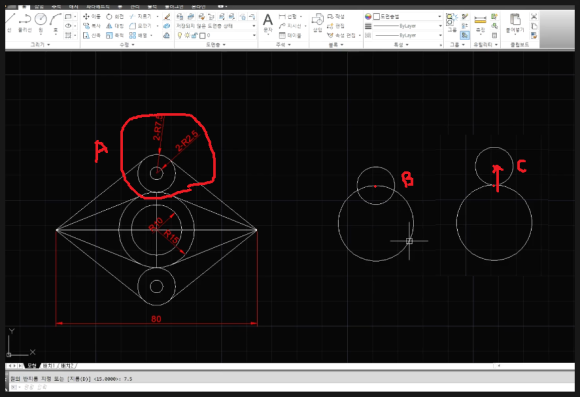Image resolution: width=580 pixels, height=397 pixels.
Task: Select the Polyline tool
Action: [x=25, y=22]
